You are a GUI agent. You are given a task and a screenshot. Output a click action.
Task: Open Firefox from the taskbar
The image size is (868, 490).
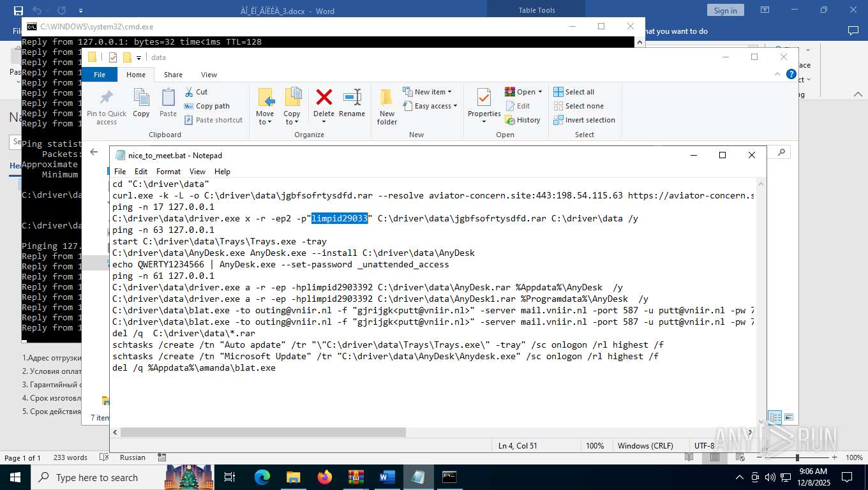click(325, 477)
